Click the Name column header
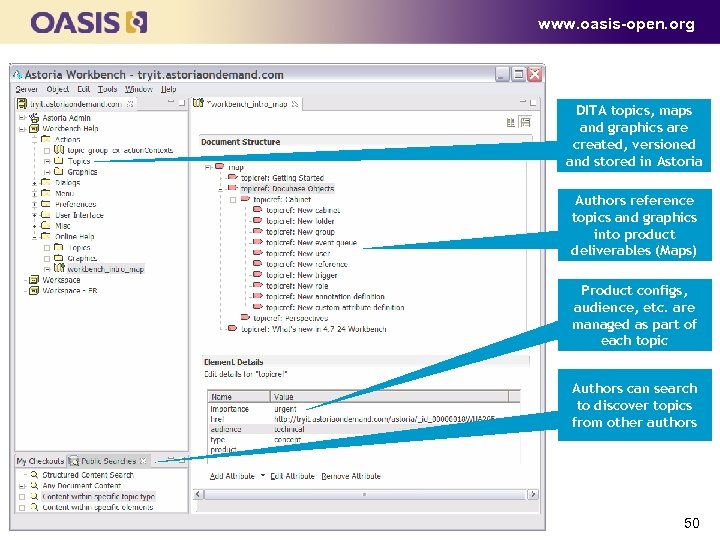 239,396
